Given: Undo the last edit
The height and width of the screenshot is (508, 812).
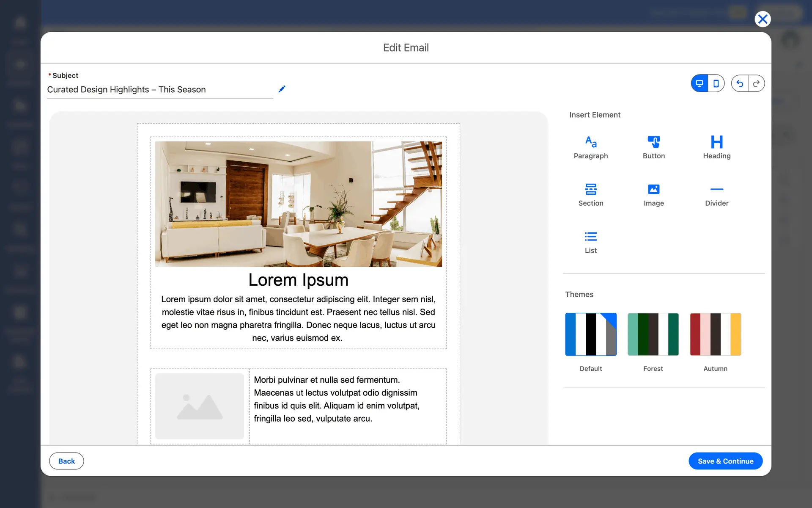Looking at the screenshot, I should pyautogui.click(x=739, y=83).
